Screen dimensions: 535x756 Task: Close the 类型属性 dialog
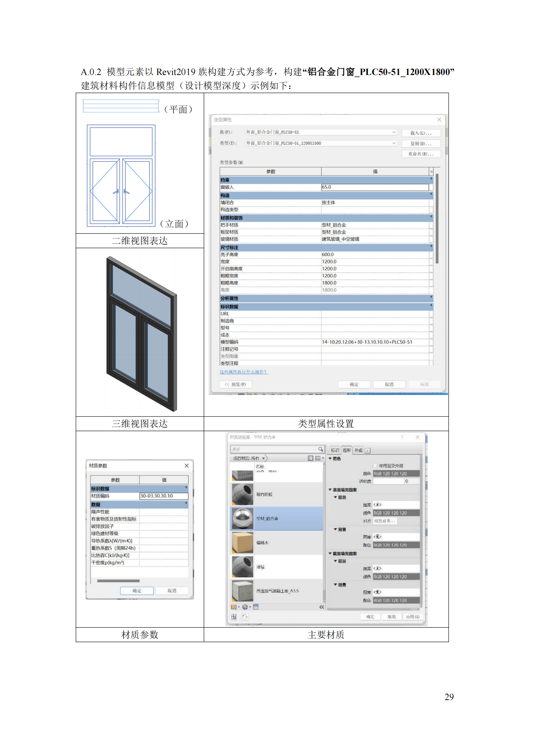(x=439, y=120)
